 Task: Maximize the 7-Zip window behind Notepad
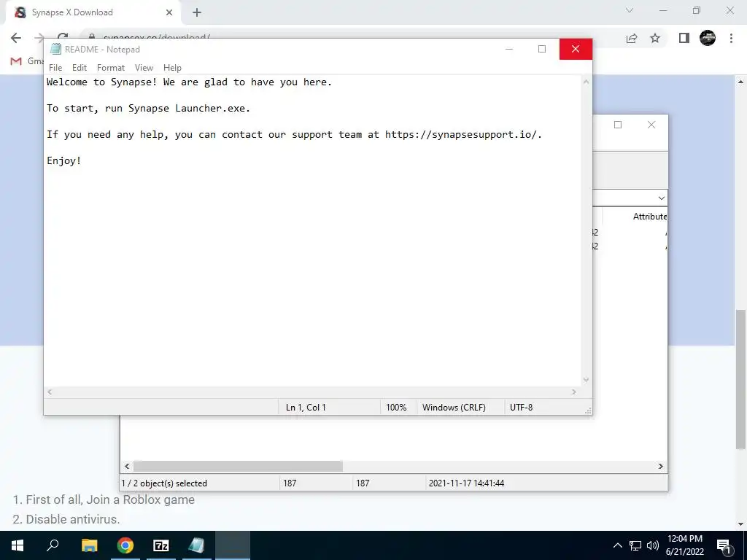(x=618, y=125)
